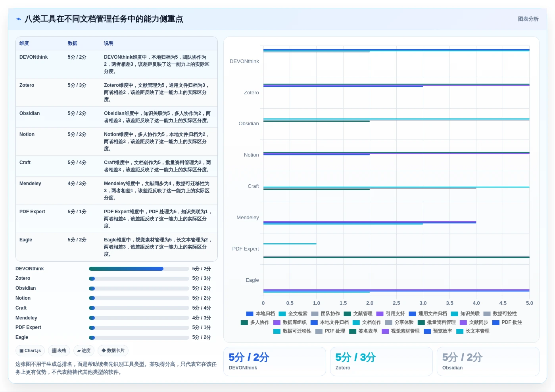This screenshot has height=392, width=555.
Task: Click the lightning icon beside the page title
Action: tap(19, 19)
